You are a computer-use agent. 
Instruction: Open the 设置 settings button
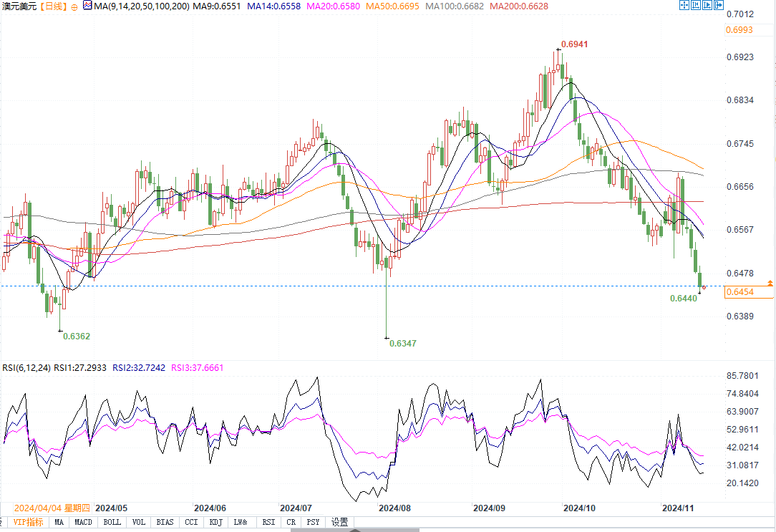[340, 522]
